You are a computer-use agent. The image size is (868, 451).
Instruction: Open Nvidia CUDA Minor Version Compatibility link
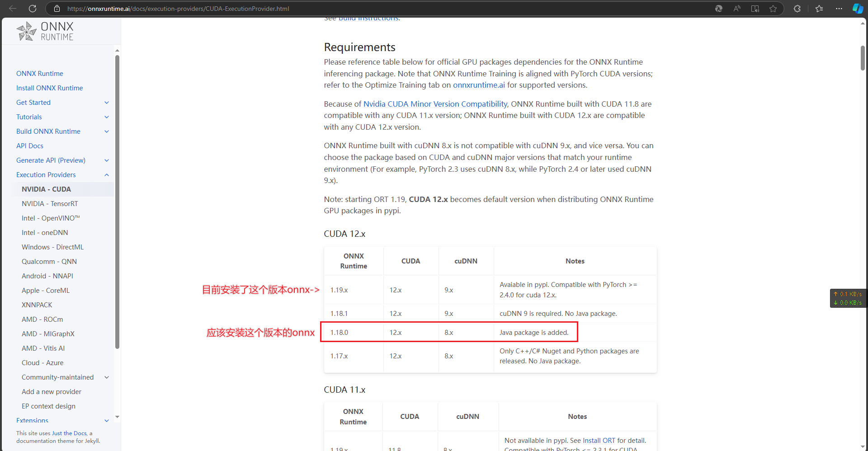pyautogui.click(x=435, y=104)
